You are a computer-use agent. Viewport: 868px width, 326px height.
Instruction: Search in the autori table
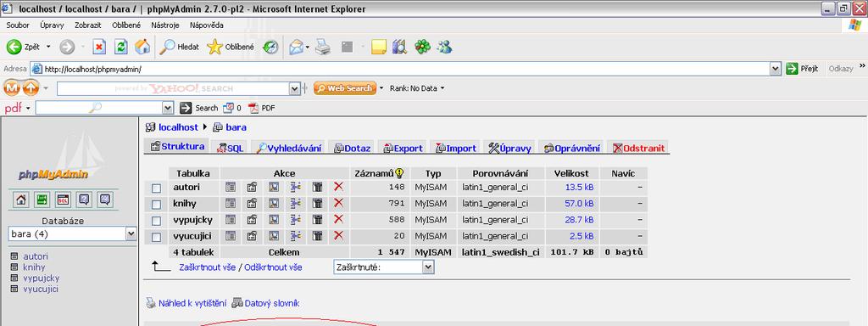[x=274, y=188]
